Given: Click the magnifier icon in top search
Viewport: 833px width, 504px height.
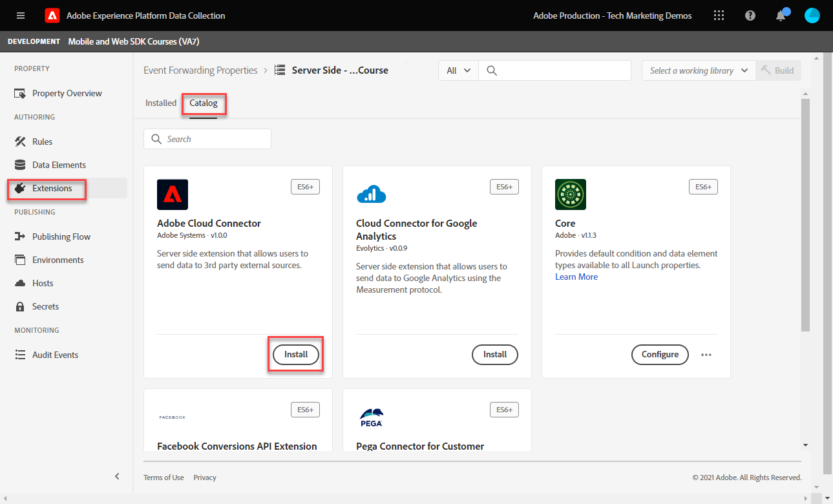Looking at the screenshot, I should pyautogui.click(x=492, y=71).
